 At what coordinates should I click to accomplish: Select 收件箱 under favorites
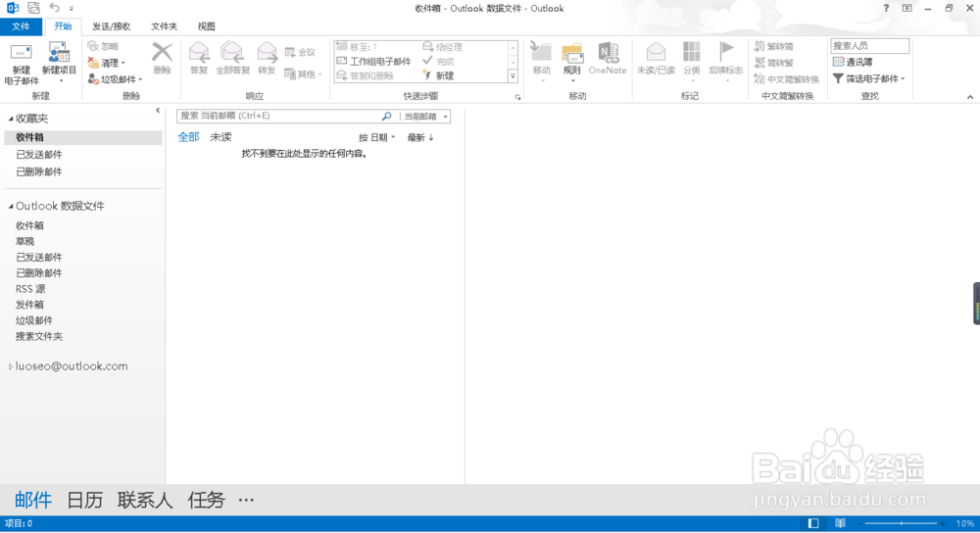point(82,137)
